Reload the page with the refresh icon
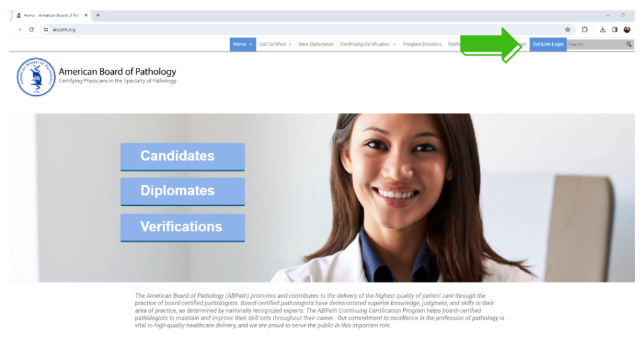 (31, 30)
